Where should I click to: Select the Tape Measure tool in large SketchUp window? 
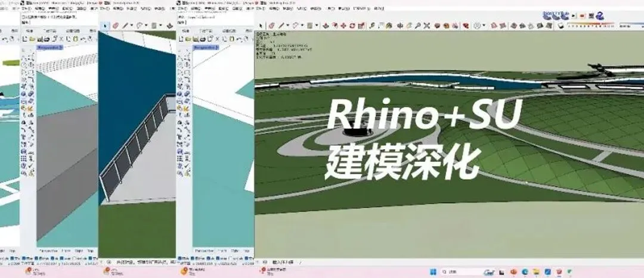[372, 26]
